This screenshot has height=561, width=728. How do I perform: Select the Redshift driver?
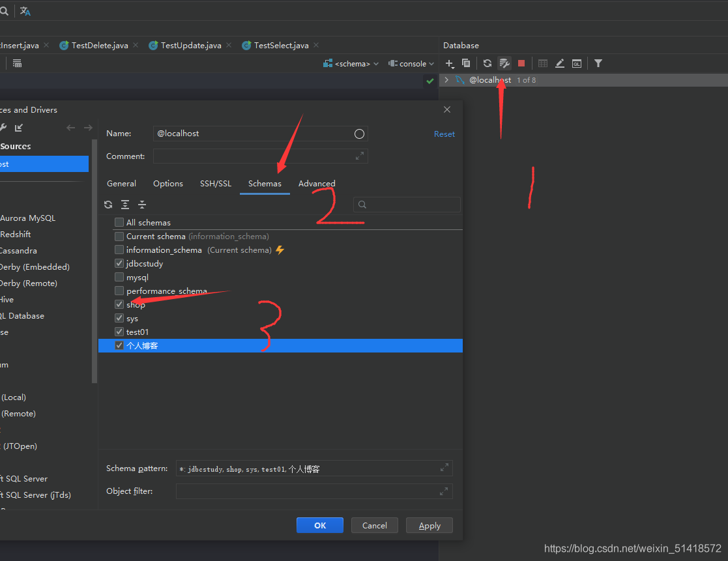click(16, 235)
